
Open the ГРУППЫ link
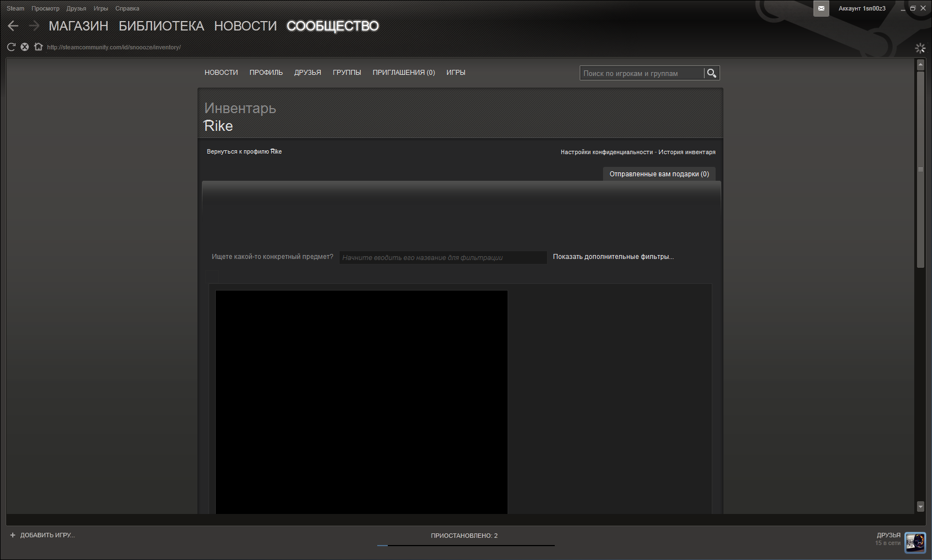tap(347, 73)
